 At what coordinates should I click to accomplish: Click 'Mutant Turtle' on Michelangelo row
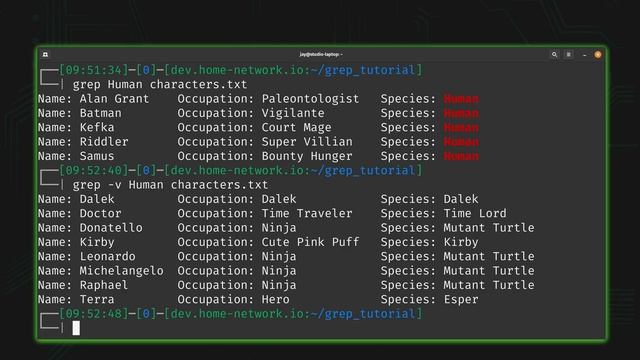click(489, 271)
